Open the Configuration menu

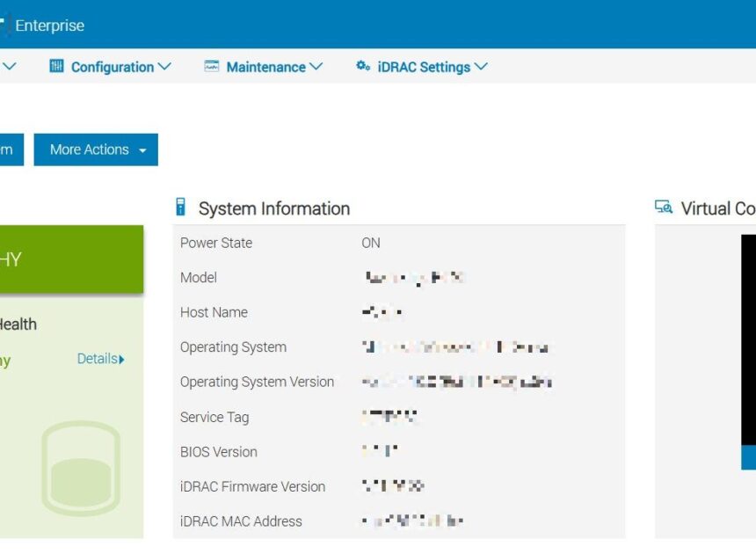pyautogui.click(x=111, y=66)
